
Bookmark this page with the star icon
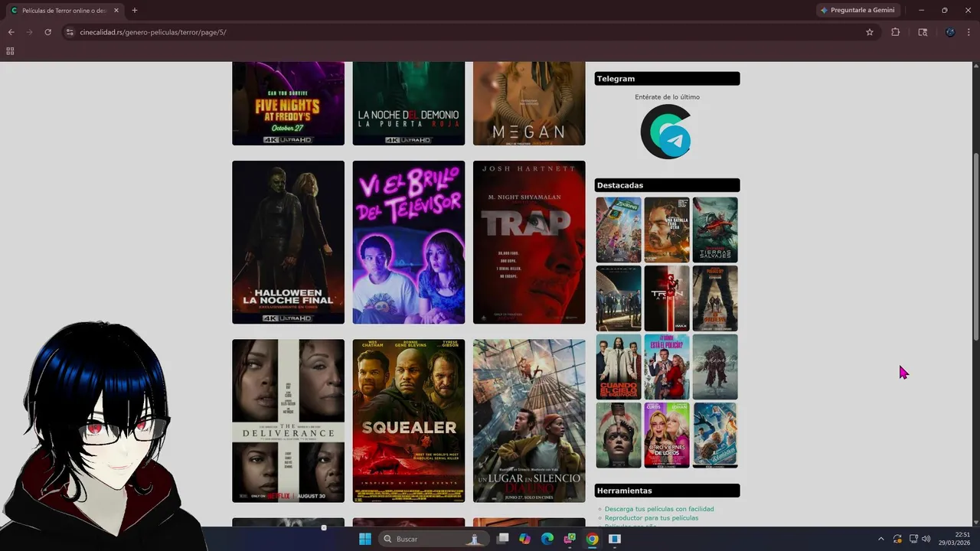click(x=870, y=32)
